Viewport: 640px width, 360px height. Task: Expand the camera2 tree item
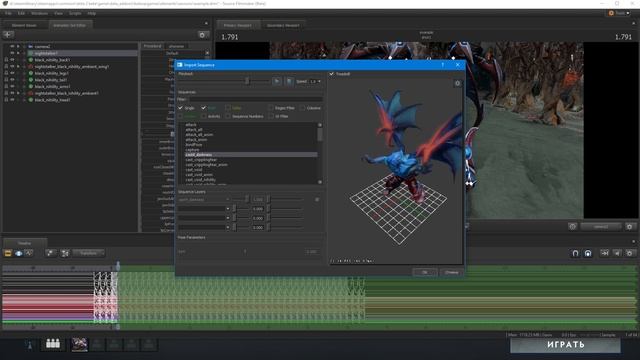click(x=18, y=47)
